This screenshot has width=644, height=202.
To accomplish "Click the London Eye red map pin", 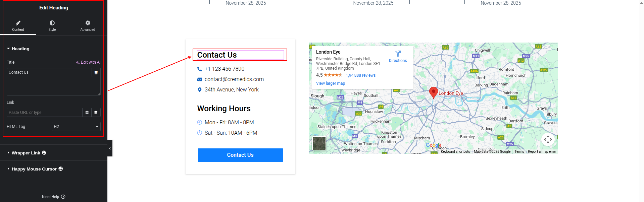I will [x=433, y=92].
